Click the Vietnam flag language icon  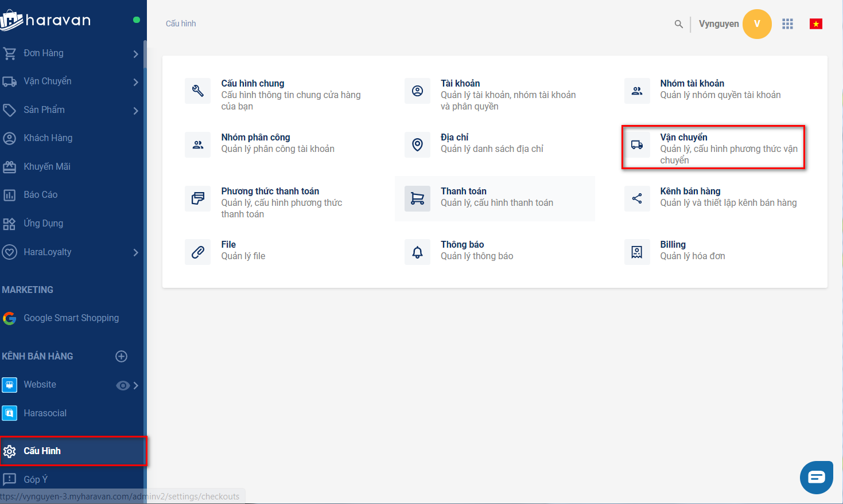click(815, 24)
